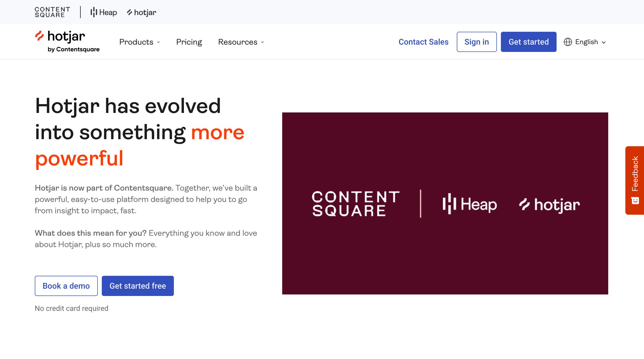
Task: Click the Heap logo in top bar
Action: [104, 12]
